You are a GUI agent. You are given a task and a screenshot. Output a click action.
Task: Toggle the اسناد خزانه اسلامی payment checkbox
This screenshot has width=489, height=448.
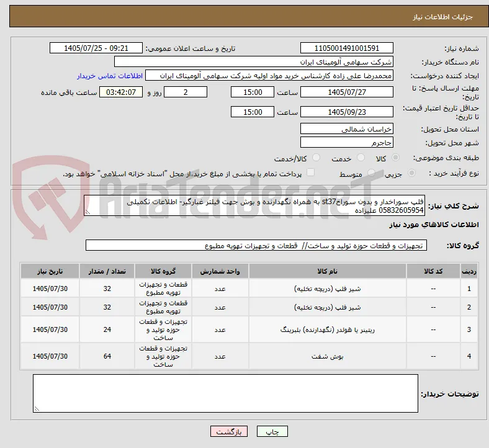(311, 172)
